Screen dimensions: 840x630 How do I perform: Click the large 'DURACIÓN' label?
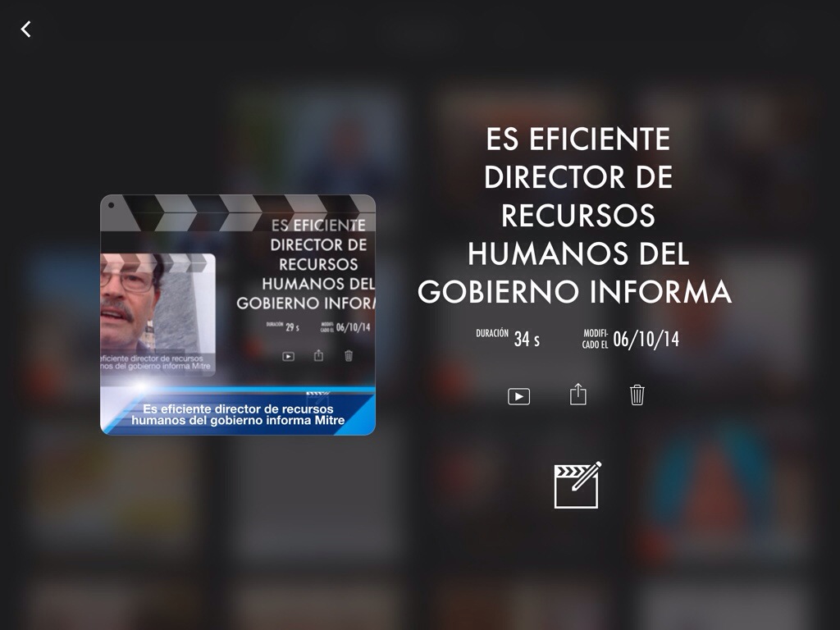coord(491,334)
